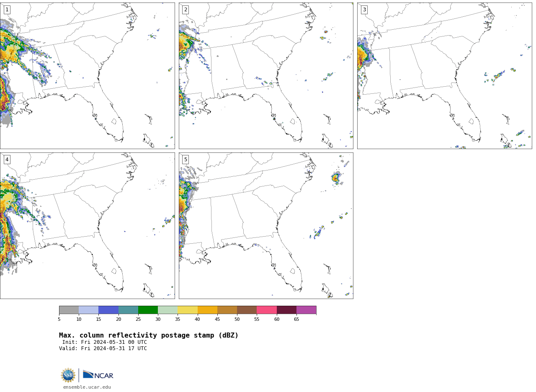
Task: Open ensemble member 4 reflectivity map
Action: tap(87, 226)
